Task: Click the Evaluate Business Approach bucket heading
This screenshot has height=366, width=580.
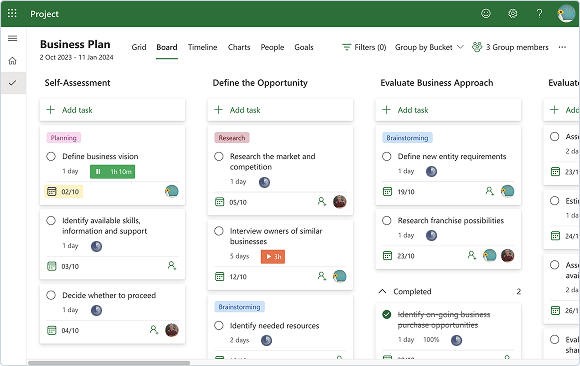Action: pyautogui.click(x=437, y=83)
